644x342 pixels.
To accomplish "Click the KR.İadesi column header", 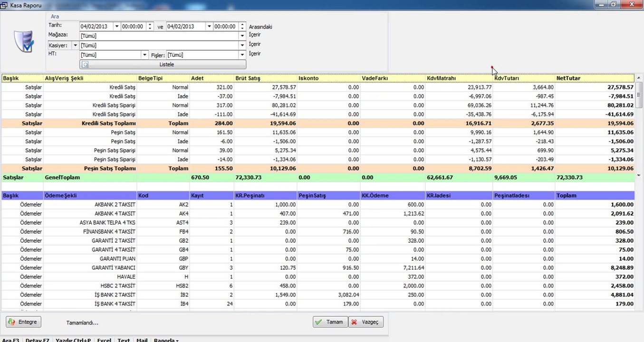I will (x=459, y=195).
